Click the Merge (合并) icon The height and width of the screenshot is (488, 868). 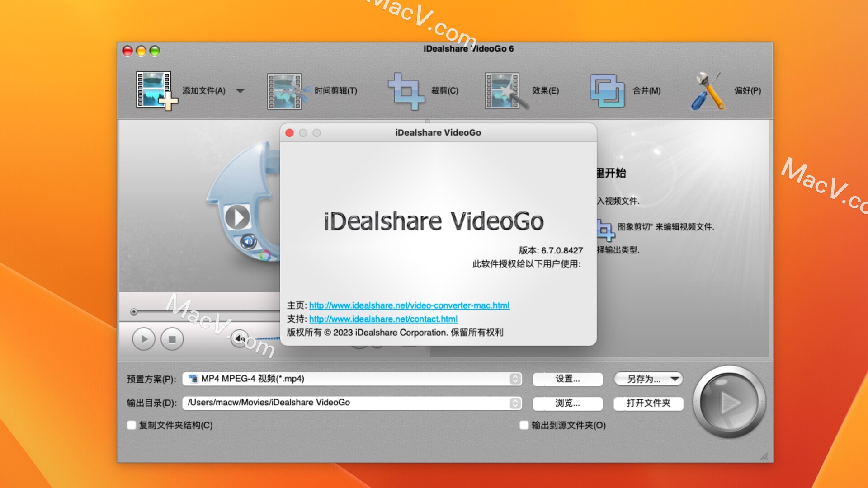pyautogui.click(x=607, y=91)
